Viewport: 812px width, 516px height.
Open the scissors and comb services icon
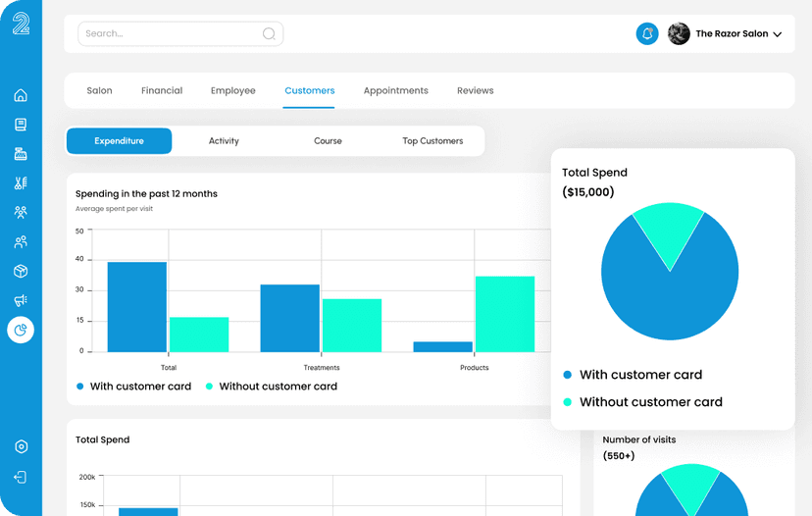(21, 182)
